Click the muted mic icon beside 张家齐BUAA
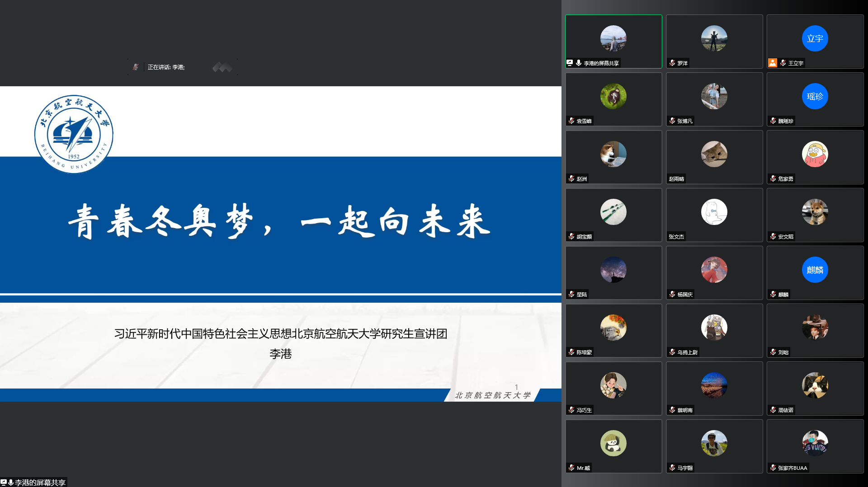 tap(773, 468)
